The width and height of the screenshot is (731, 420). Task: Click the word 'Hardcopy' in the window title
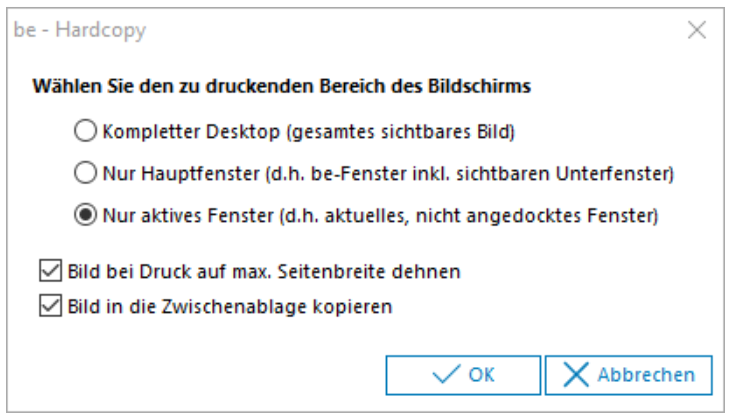tap(101, 30)
